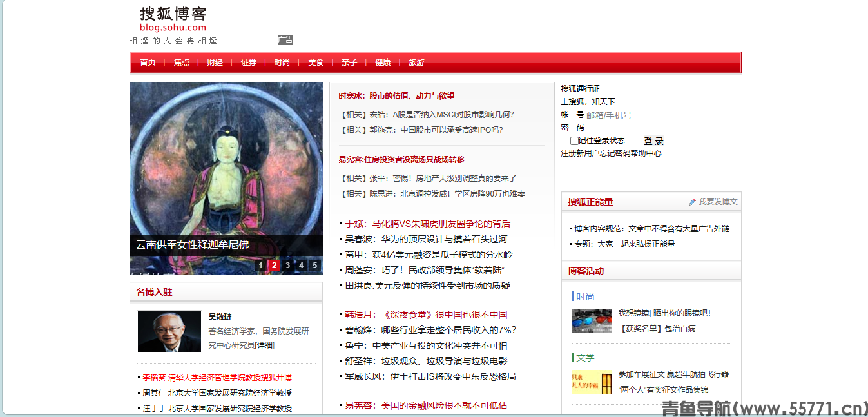Image resolution: width=868 pixels, height=417 pixels.
Task: Open the 忘记密码 link
Action: click(x=615, y=153)
